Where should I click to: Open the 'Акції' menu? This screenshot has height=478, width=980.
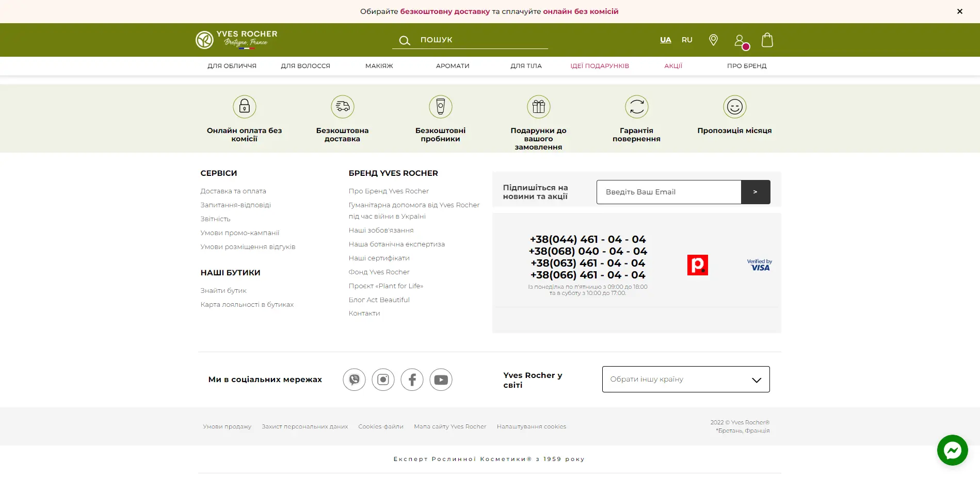673,66
